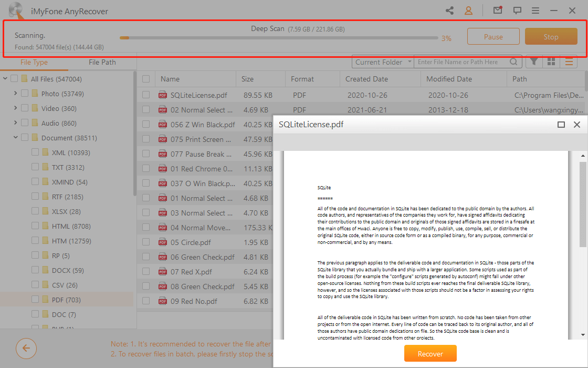Stop the deep scan
Image resolution: width=588 pixels, height=368 pixels.
click(551, 36)
